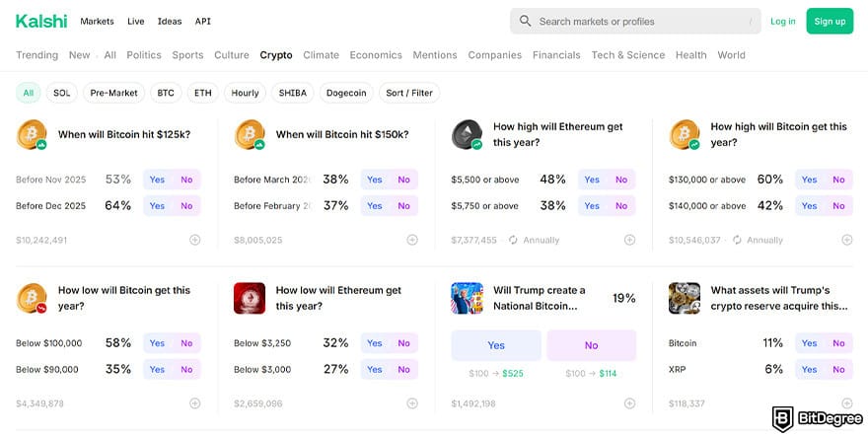Filter by the Dogecoin chip
Viewport: 868px width, 438px height.
[346, 93]
